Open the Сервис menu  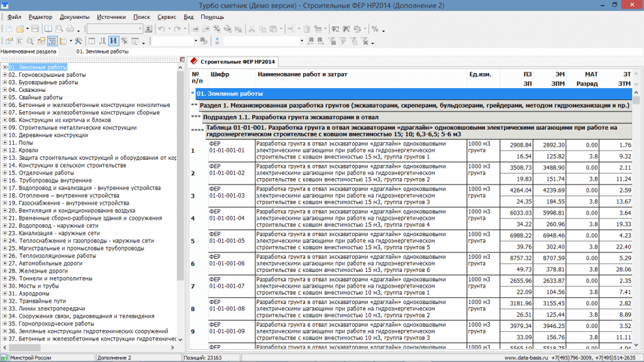point(166,17)
